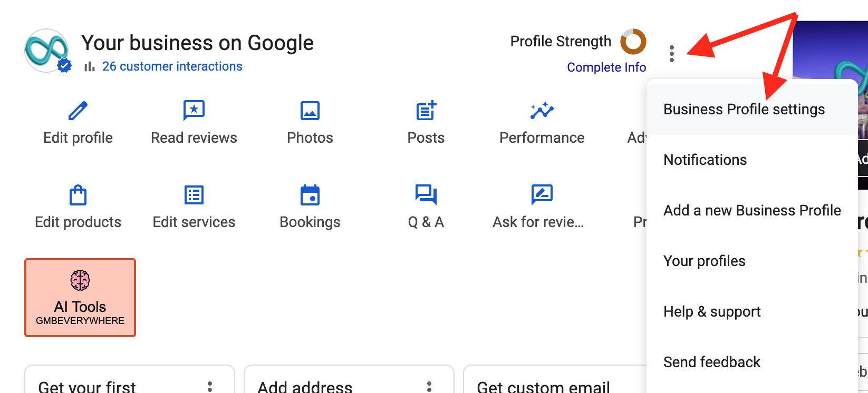Image resolution: width=868 pixels, height=393 pixels.
Task: Open the Add address card options menu
Action: [x=429, y=387]
